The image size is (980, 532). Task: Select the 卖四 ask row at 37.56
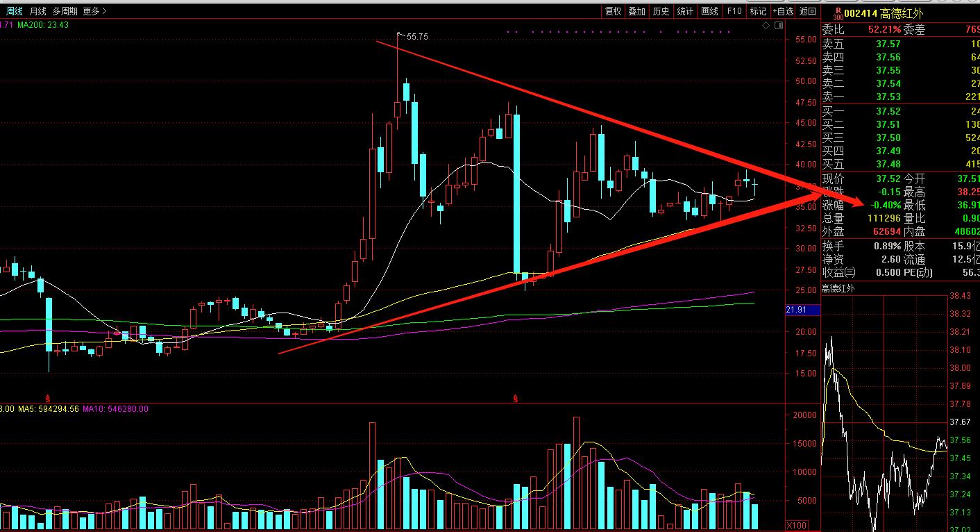901,57
